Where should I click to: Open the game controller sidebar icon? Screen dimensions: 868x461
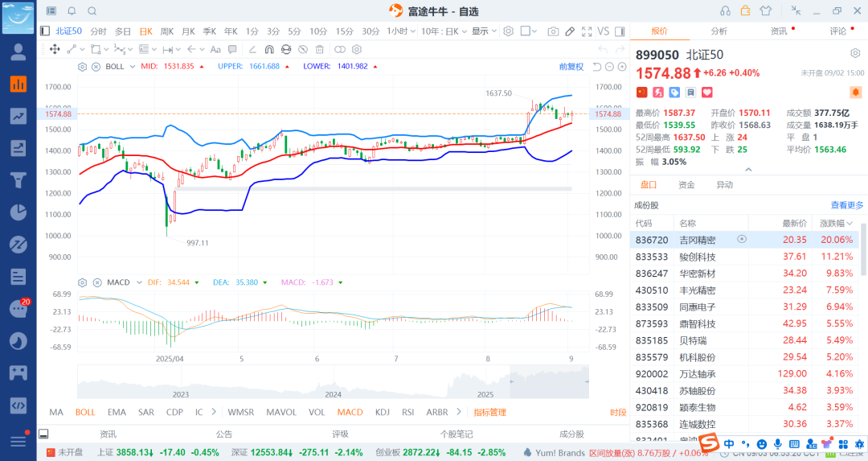pos(18,373)
